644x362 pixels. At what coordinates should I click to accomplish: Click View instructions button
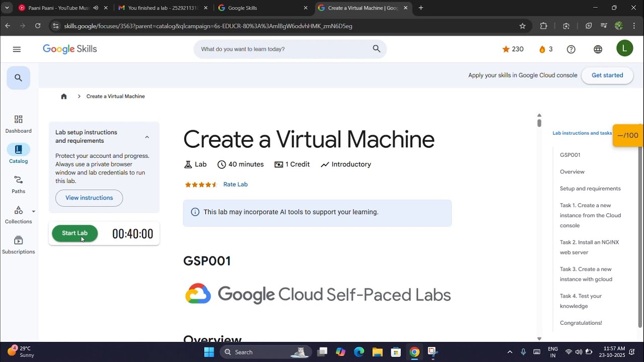tap(89, 198)
